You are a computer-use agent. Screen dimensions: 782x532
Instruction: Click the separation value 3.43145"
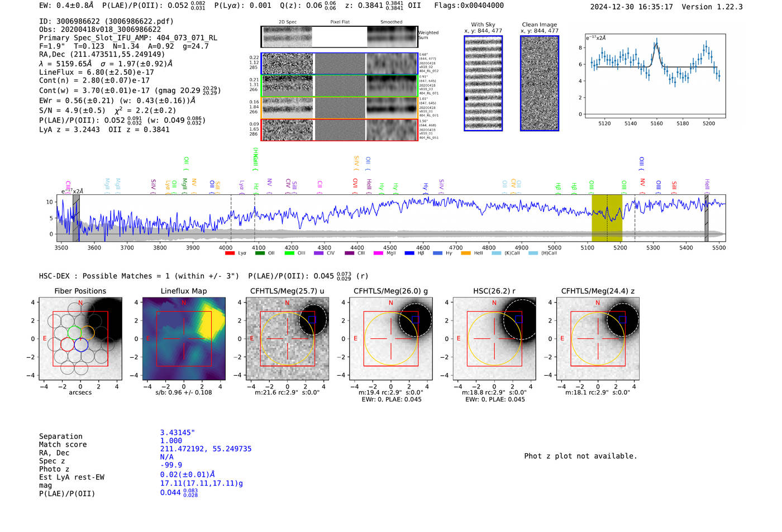click(177, 433)
